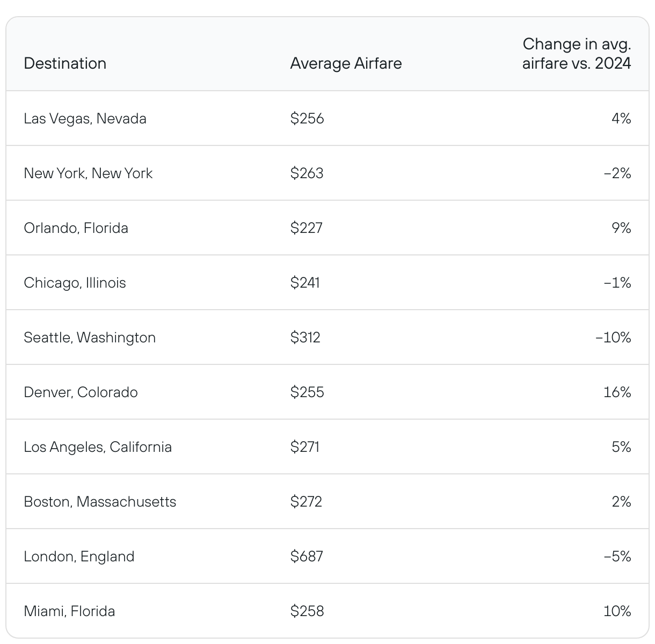Click the $227 airfare value
The image size is (655, 644).
pyautogui.click(x=306, y=228)
